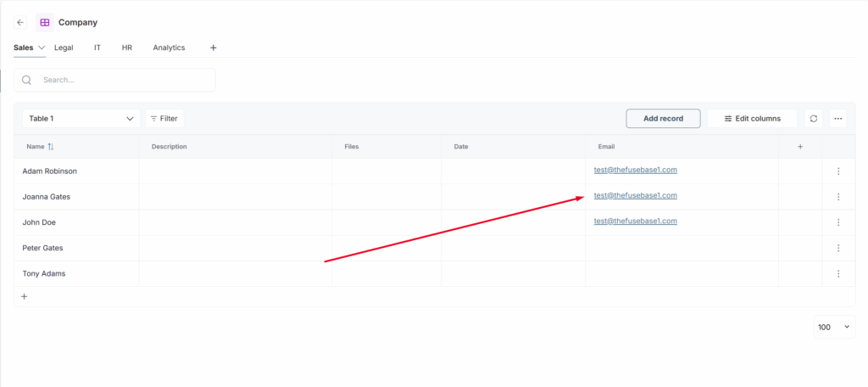Add a new row with bottom plus icon
Viewport: 868px width, 387px height.
(x=24, y=297)
